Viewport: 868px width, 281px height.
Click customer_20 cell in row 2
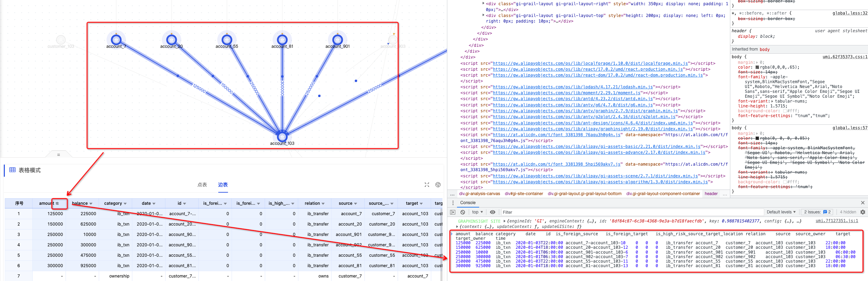tap(382, 224)
